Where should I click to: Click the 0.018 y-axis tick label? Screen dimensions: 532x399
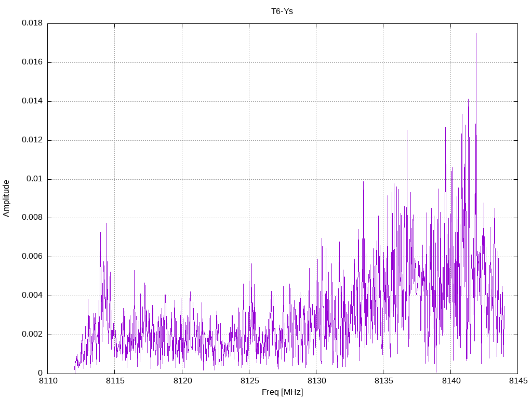32,23
